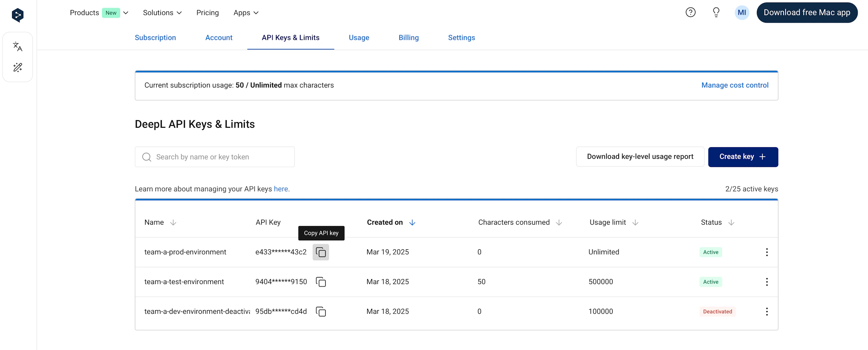
Task: Open Manage cost control
Action: 735,85
